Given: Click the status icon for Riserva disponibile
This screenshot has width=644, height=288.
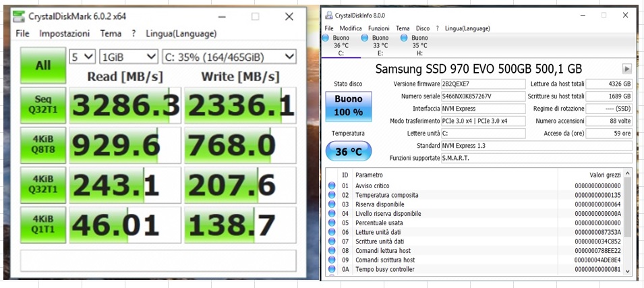Looking at the screenshot, I should pyautogui.click(x=332, y=204).
